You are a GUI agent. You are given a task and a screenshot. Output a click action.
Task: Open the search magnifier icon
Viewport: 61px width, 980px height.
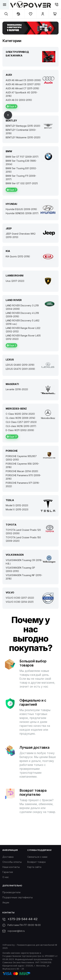click(x=6, y=14)
